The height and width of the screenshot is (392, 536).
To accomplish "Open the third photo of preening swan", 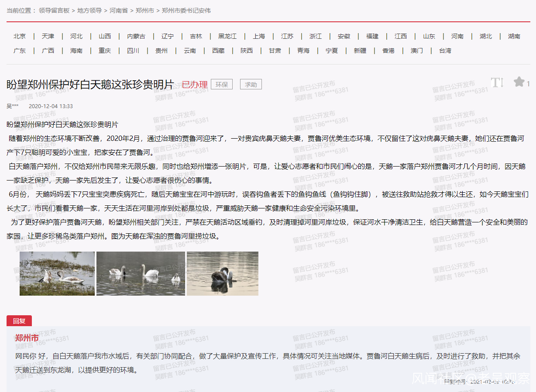I will click(x=223, y=273).
